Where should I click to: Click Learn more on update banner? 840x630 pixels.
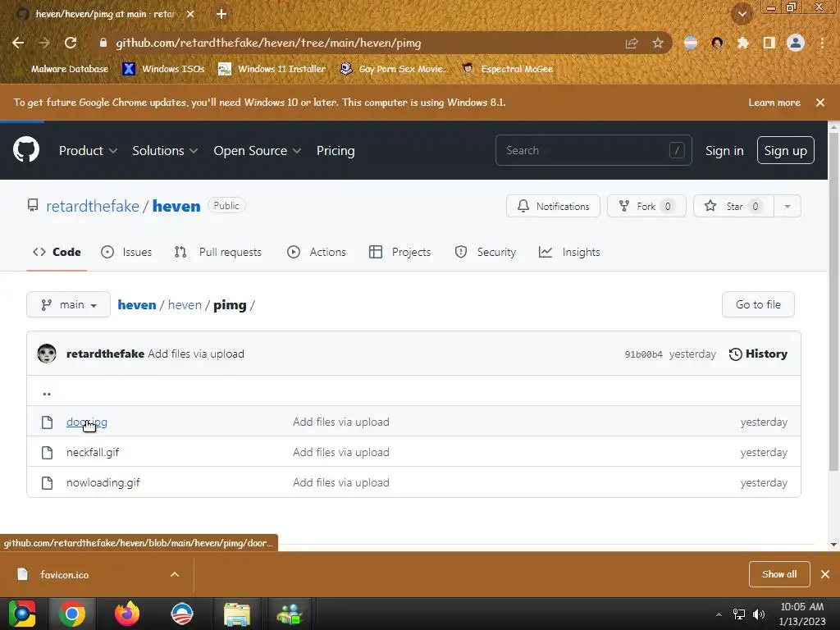click(774, 103)
